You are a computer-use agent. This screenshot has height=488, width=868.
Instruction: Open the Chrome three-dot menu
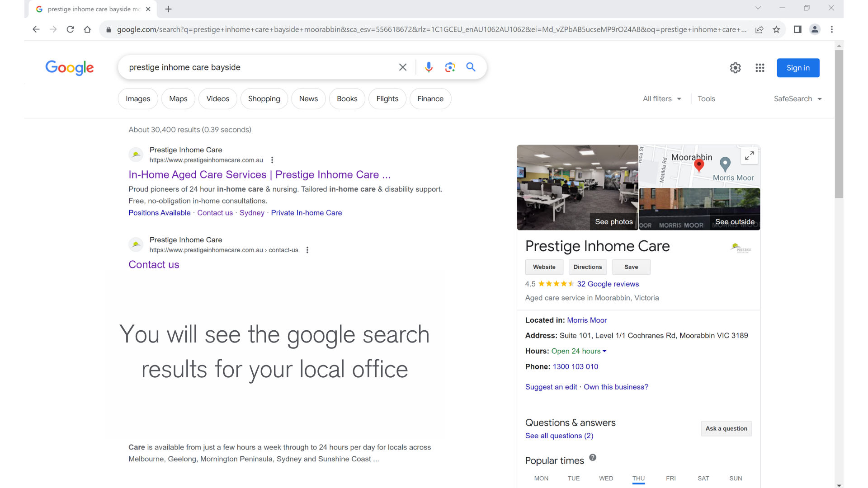[x=832, y=29]
